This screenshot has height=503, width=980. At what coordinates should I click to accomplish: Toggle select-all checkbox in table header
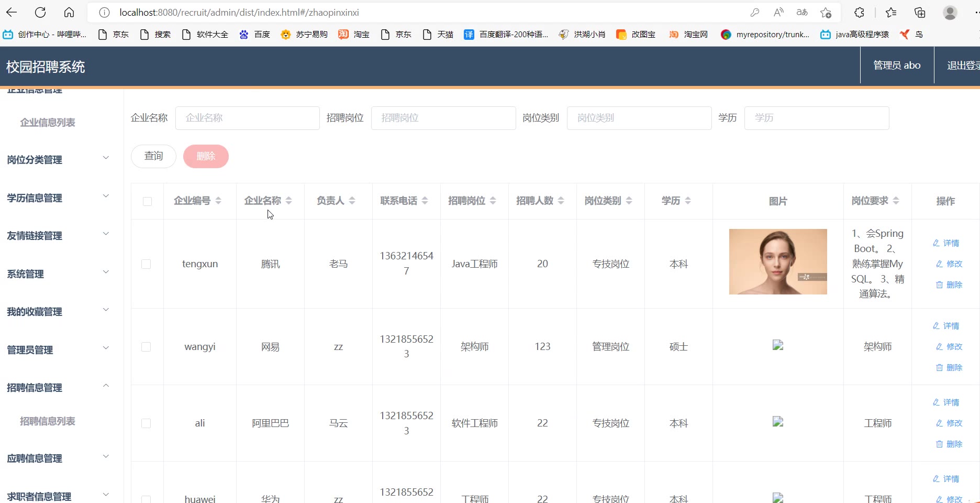(x=147, y=201)
